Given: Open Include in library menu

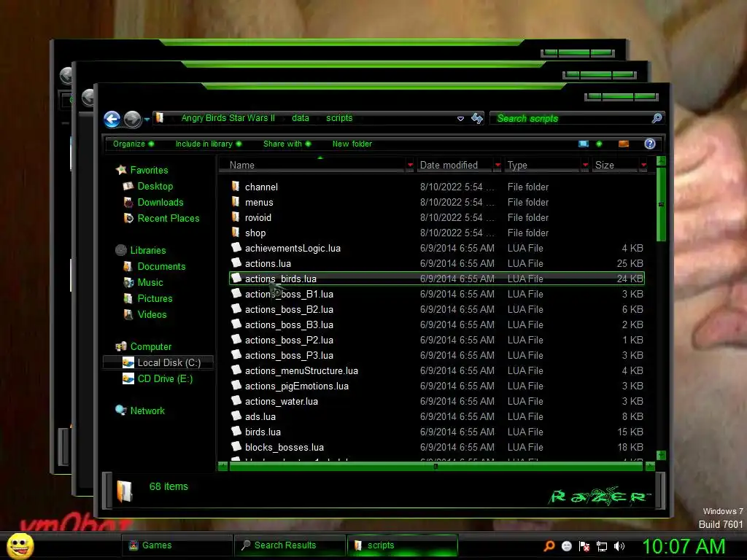Looking at the screenshot, I should [x=208, y=144].
